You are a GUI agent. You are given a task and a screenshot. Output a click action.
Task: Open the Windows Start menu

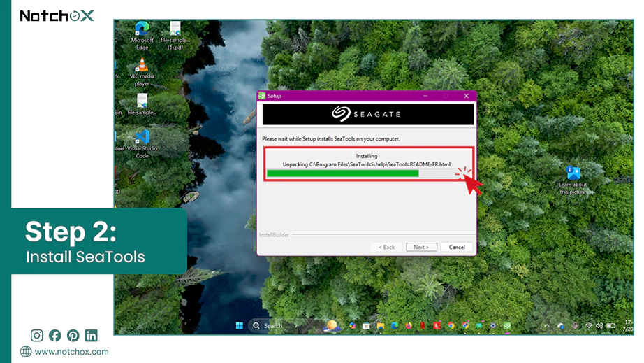240,326
